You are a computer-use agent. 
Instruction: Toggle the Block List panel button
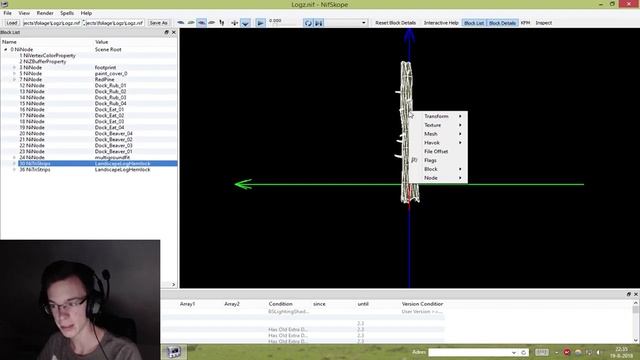pyautogui.click(x=474, y=23)
